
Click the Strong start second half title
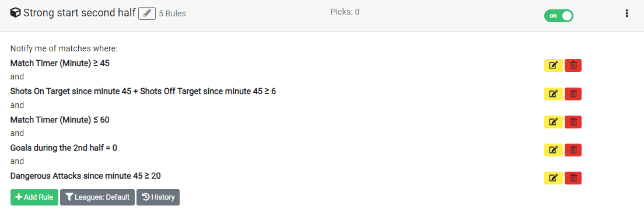[79, 13]
